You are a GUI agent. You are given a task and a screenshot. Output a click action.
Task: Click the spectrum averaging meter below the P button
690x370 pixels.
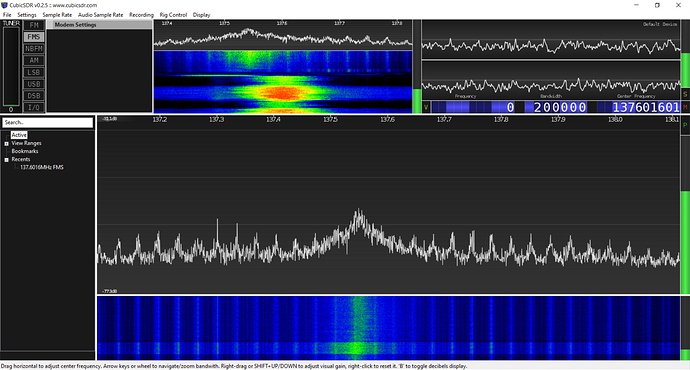pyautogui.click(x=685, y=215)
